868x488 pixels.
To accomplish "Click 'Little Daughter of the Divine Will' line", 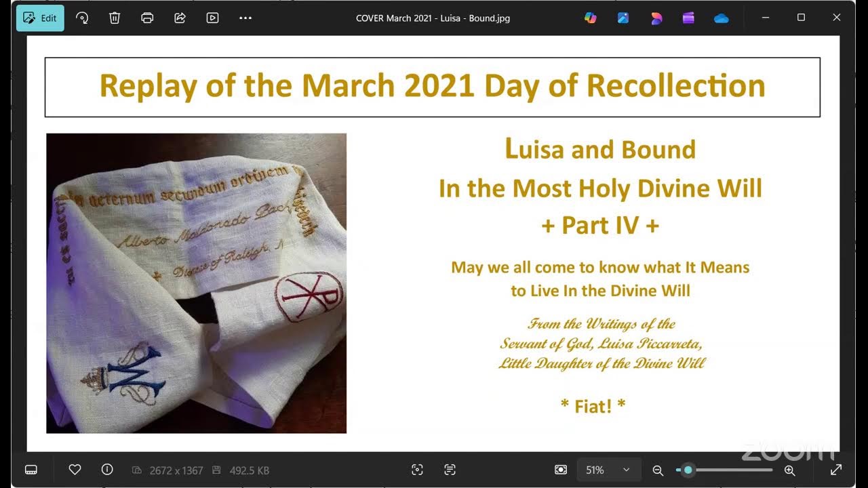I will [x=601, y=363].
